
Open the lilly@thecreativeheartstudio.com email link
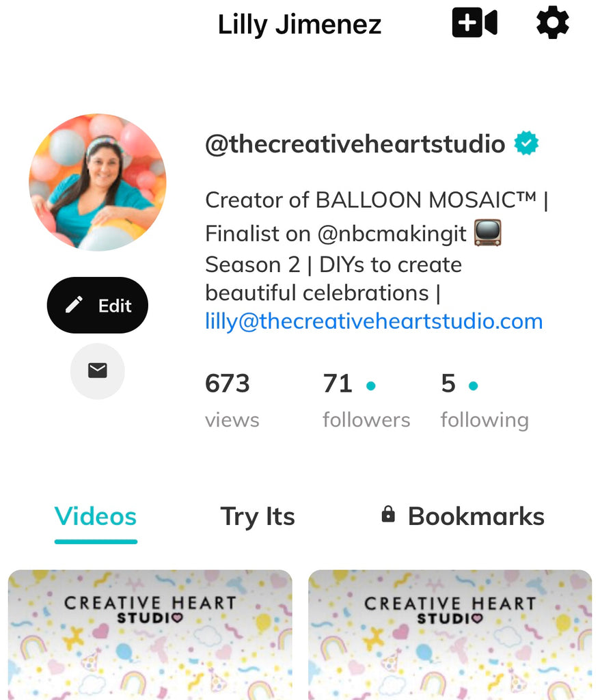[x=374, y=321]
